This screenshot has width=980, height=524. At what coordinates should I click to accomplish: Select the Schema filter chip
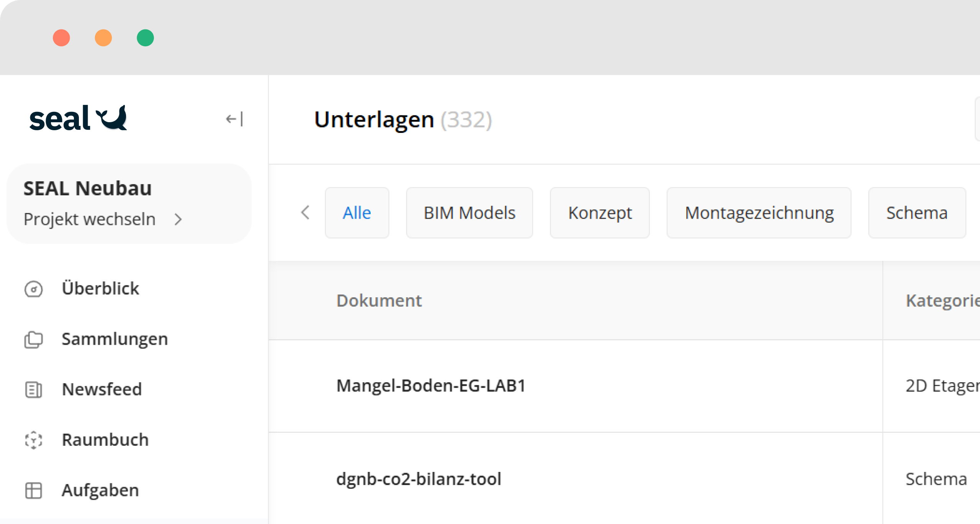point(916,213)
